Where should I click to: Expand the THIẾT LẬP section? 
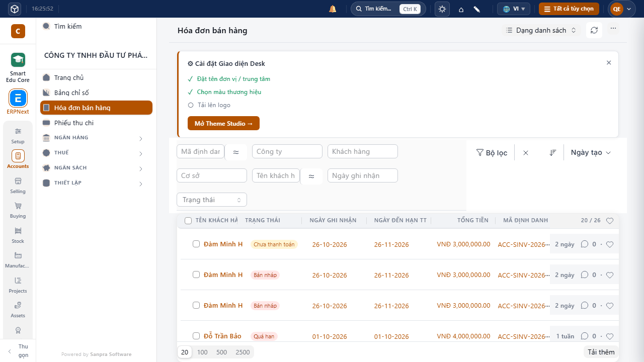click(96, 183)
